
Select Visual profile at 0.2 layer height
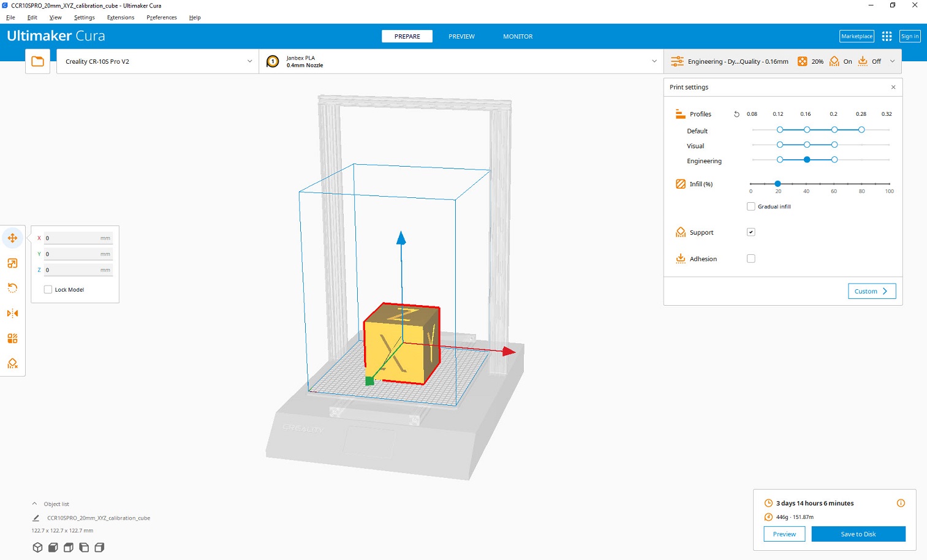coord(834,145)
